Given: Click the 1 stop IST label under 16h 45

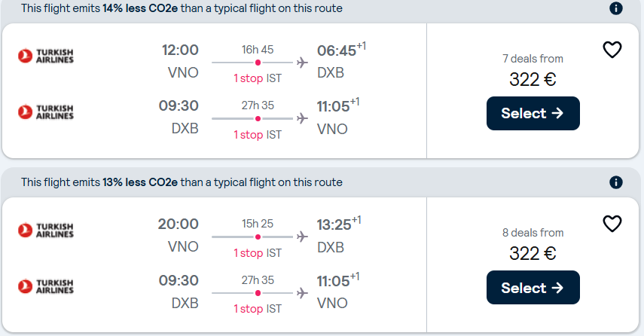Looking at the screenshot, I should [x=258, y=78].
